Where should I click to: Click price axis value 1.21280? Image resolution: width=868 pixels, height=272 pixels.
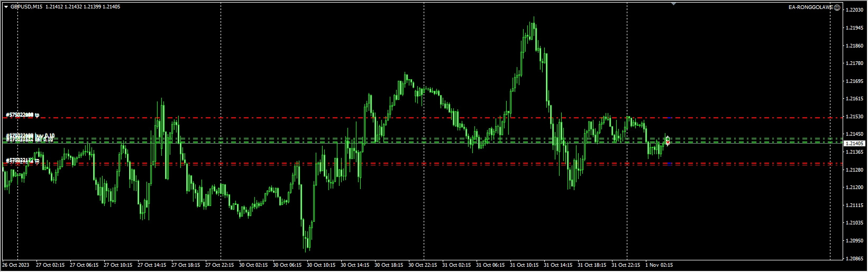[855, 170]
